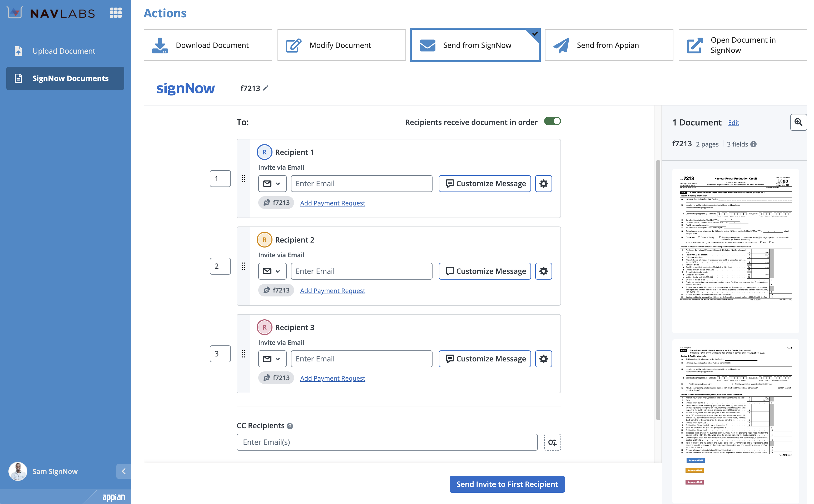Open the app grid icon beside NAVLABS

pos(116,13)
